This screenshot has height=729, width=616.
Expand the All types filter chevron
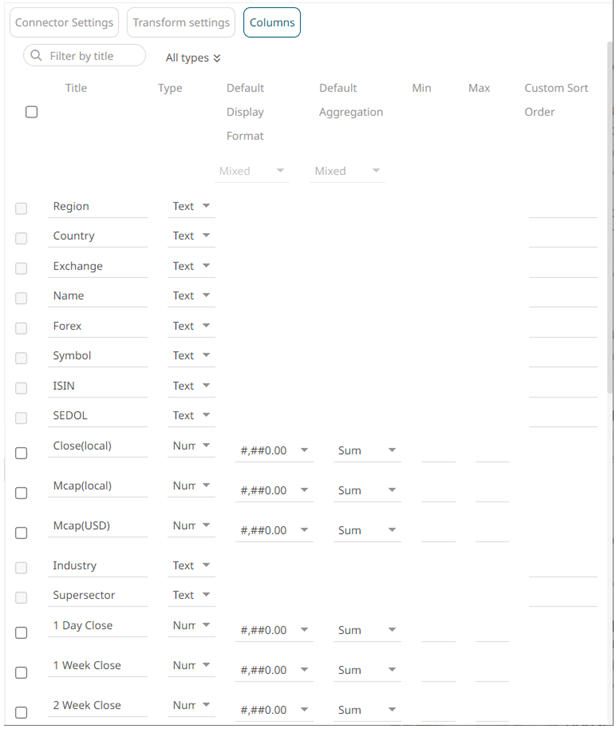(217, 59)
